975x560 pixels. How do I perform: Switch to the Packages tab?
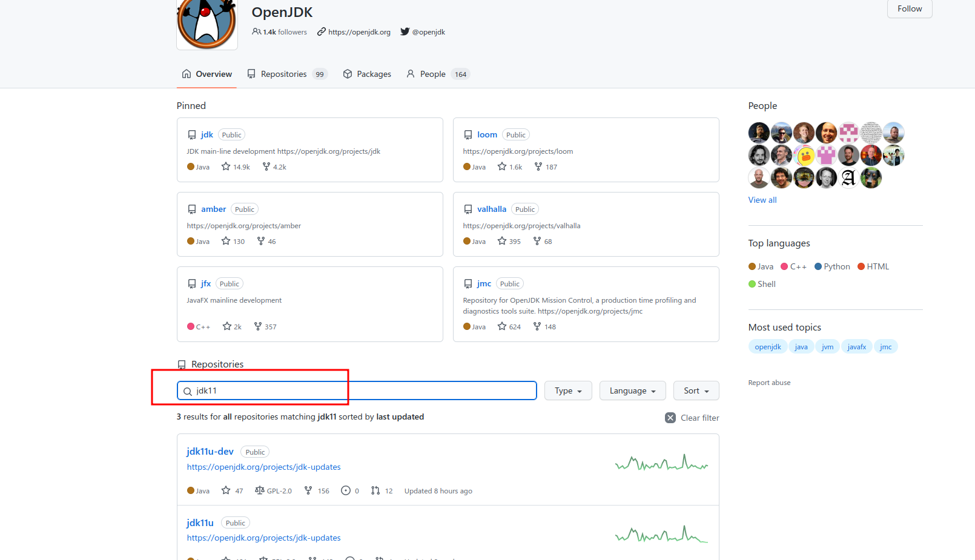[367, 74]
